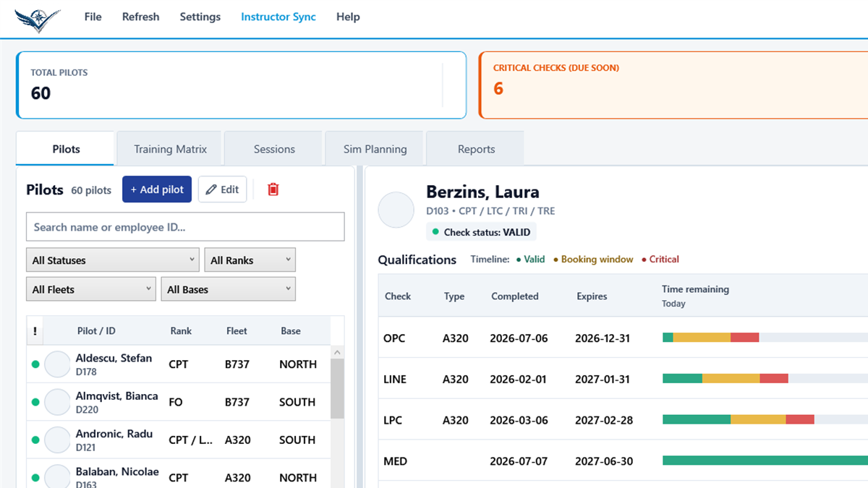Click the Rank column header
Image resolution: width=868 pixels, height=488 pixels.
tap(181, 331)
